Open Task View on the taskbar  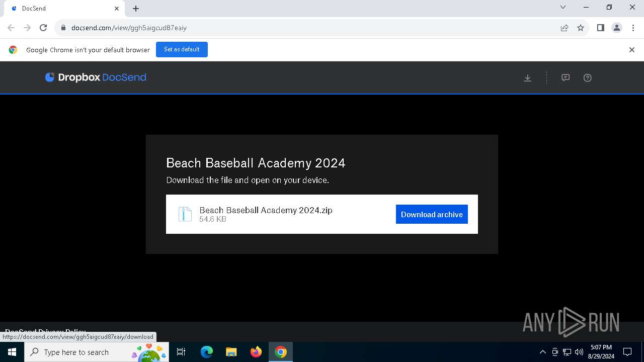point(181,352)
